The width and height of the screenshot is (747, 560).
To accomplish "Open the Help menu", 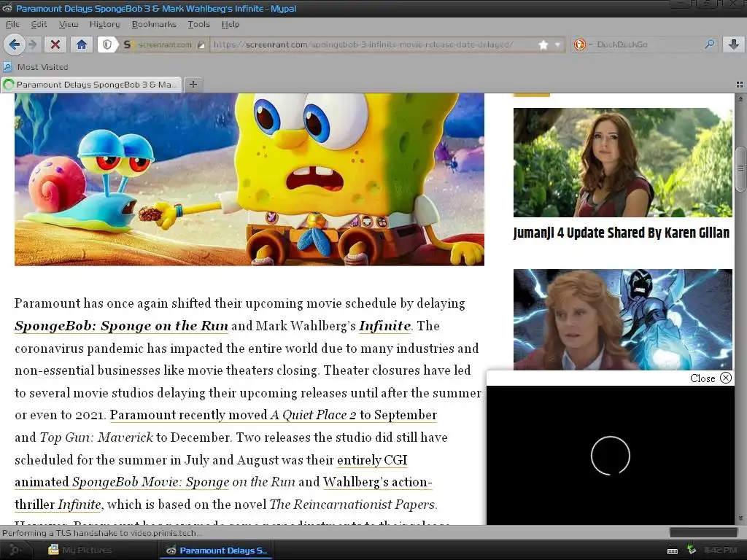I will point(230,24).
